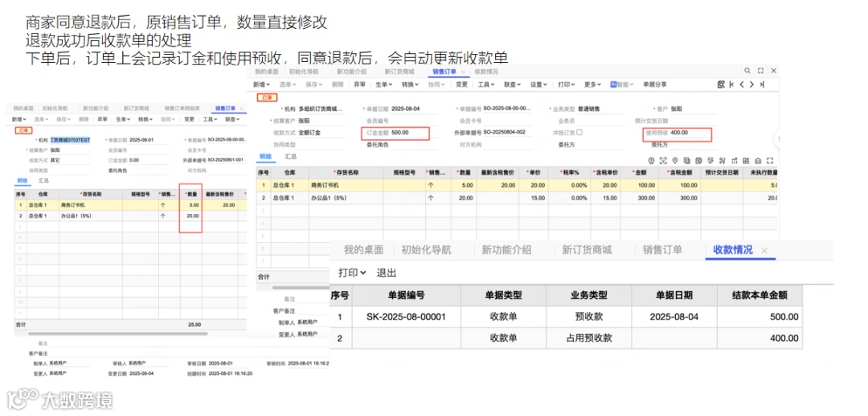The image size is (868, 416).
Task: Switch to 销售订单明细表 tab in the left window
Action: [184, 108]
